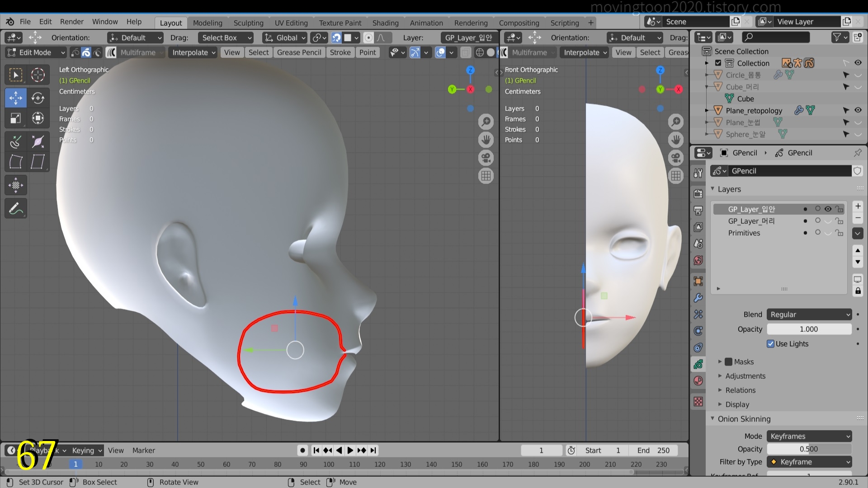Open the Filter by Type Keyframe dropdown

pos(809,462)
